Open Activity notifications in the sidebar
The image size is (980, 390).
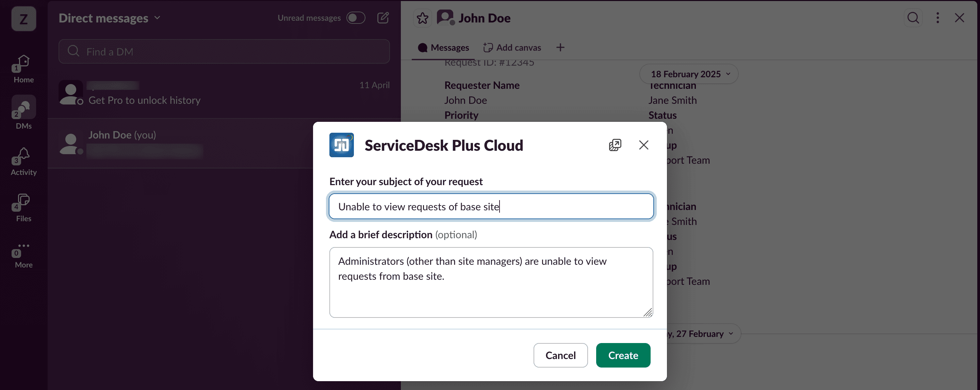23,161
